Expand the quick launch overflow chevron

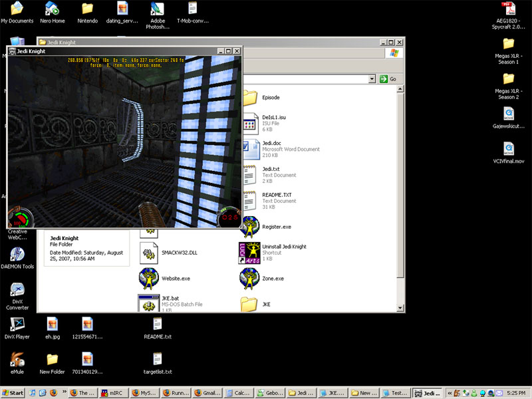click(63, 392)
